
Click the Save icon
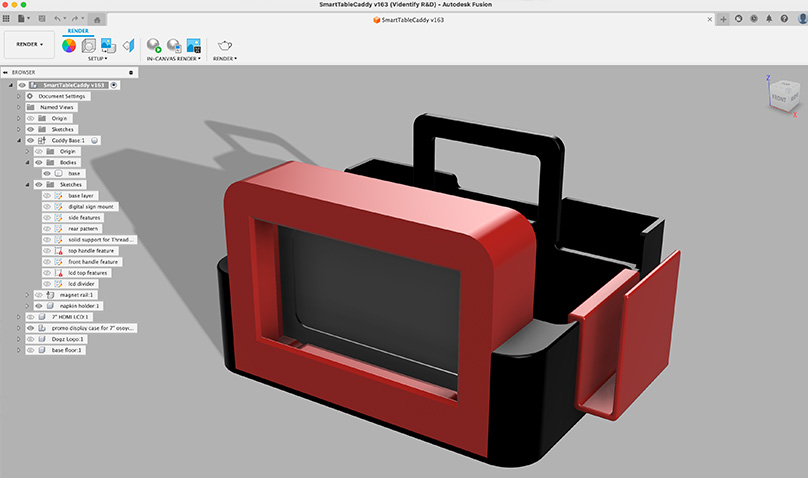[42, 19]
